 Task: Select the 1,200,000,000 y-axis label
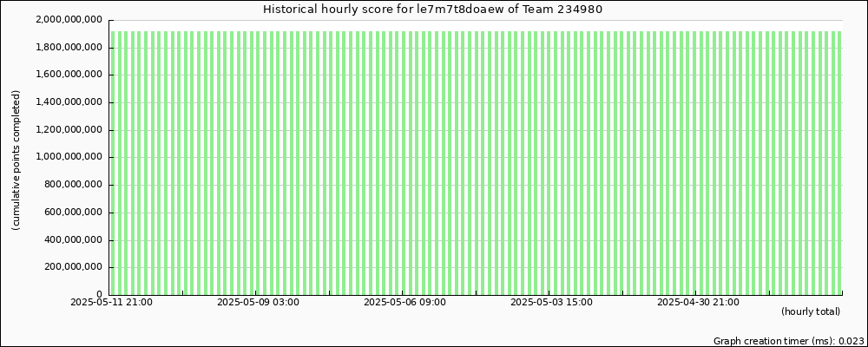pyautogui.click(x=69, y=130)
